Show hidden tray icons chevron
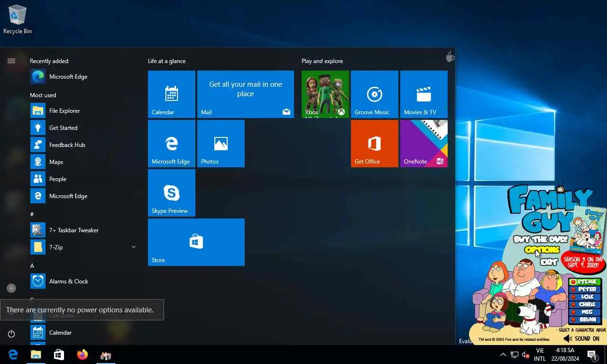This screenshot has width=607, height=364. click(x=503, y=355)
